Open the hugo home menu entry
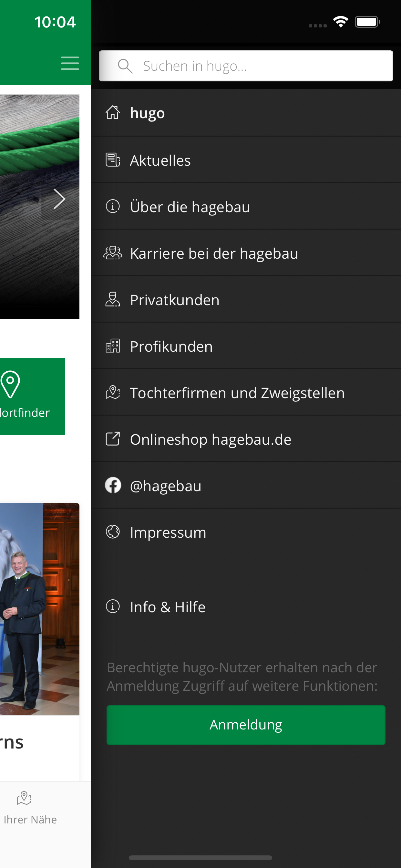This screenshot has height=868, width=401. pos(246,113)
